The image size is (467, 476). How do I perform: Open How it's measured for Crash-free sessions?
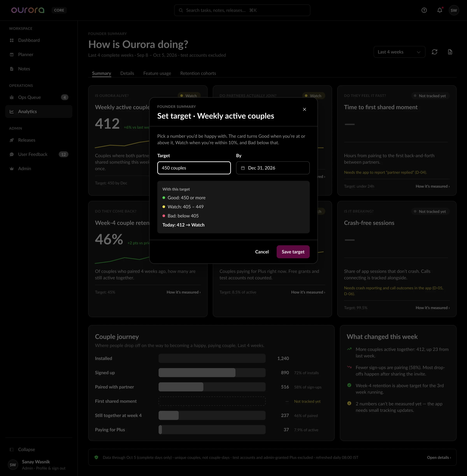coord(432,308)
